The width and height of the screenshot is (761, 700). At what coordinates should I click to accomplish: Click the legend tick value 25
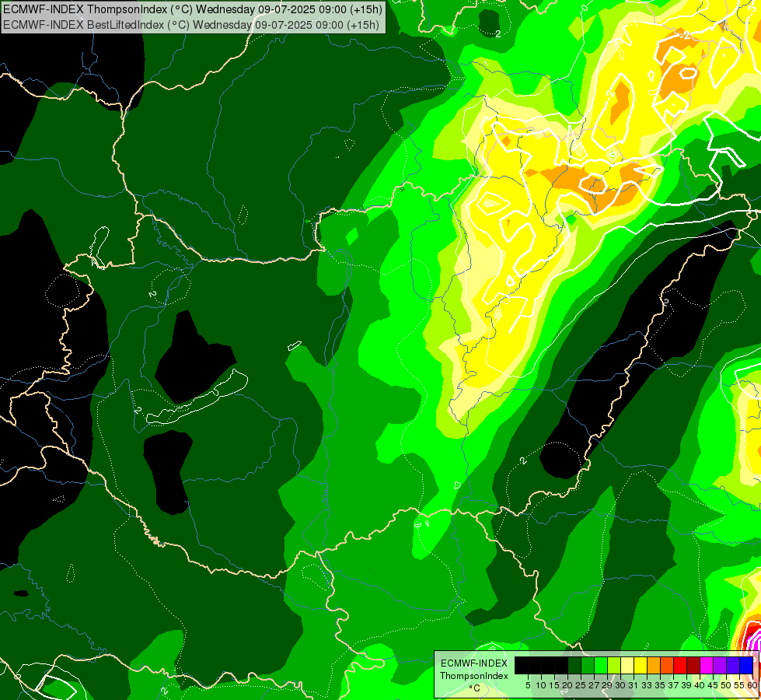coord(581,685)
